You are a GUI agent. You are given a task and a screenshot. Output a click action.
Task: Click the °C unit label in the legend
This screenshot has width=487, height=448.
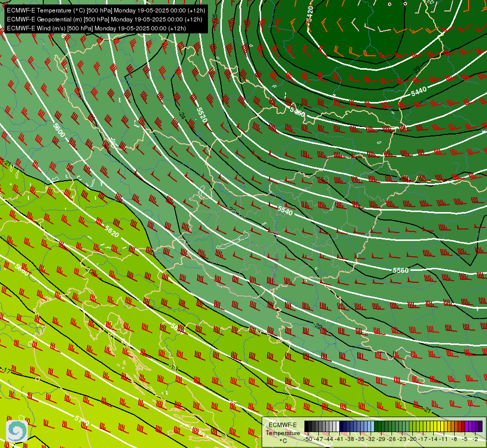pos(283,441)
